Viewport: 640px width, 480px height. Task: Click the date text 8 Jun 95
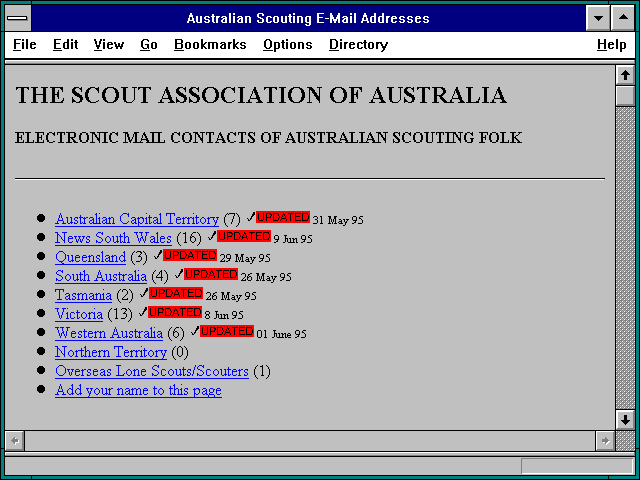(x=224, y=315)
